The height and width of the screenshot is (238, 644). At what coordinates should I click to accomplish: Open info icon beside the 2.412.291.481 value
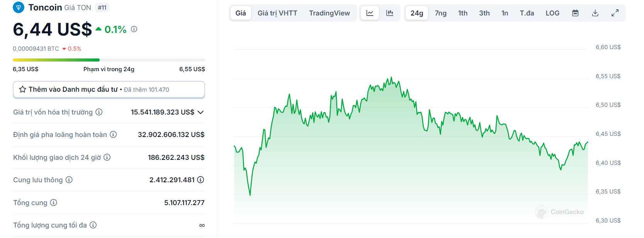click(201, 180)
